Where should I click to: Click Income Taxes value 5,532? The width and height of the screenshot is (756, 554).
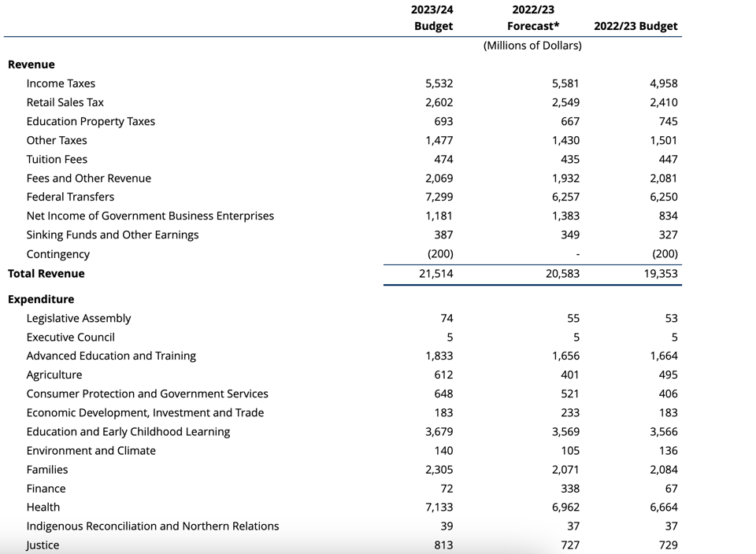439,83
